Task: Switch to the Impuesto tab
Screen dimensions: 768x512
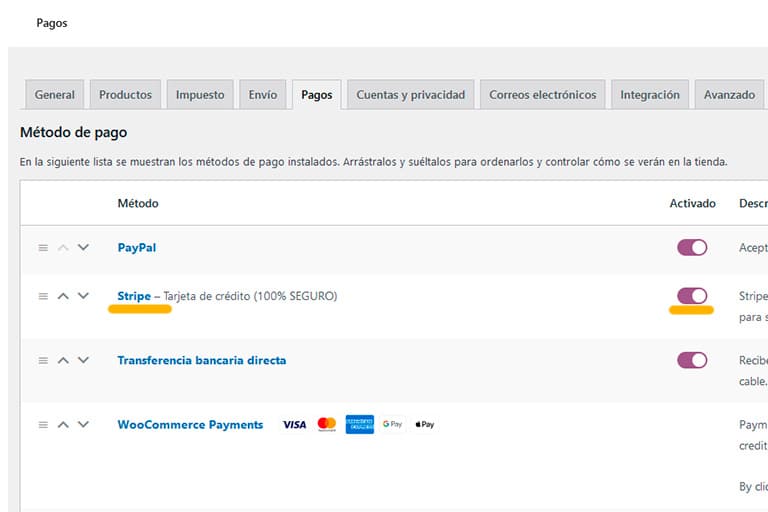Action: 200,95
